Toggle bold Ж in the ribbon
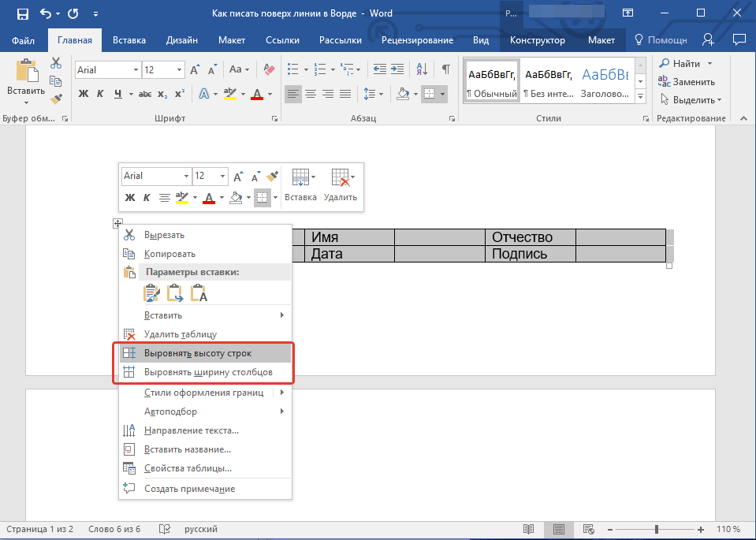756x540 pixels. click(84, 95)
